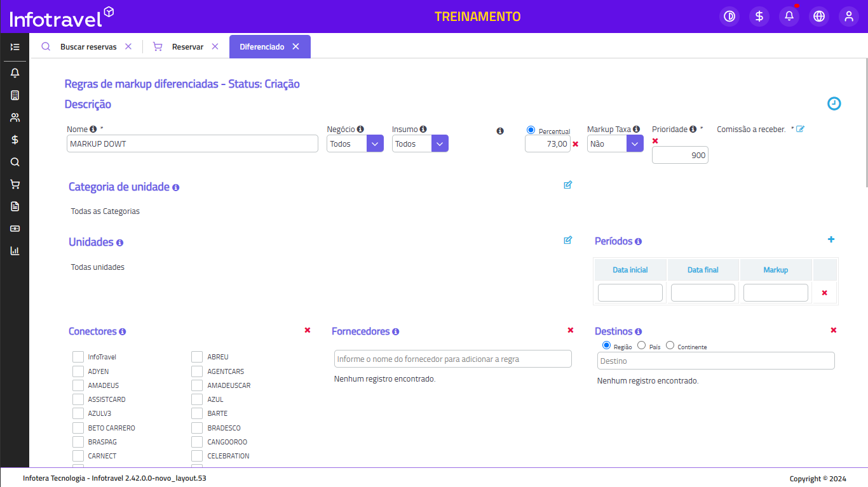Expand the Negócio dropdown

375,143
